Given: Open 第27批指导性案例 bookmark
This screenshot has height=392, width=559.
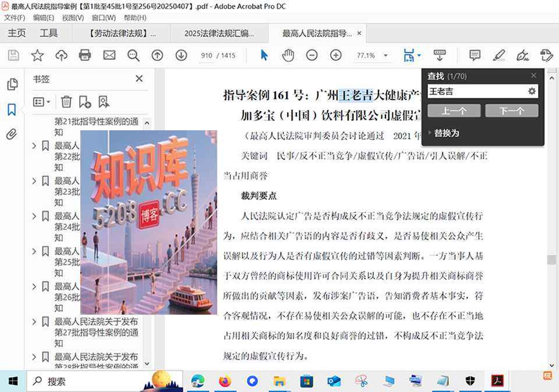Looking at the screenshot, I should pos(96,333).
